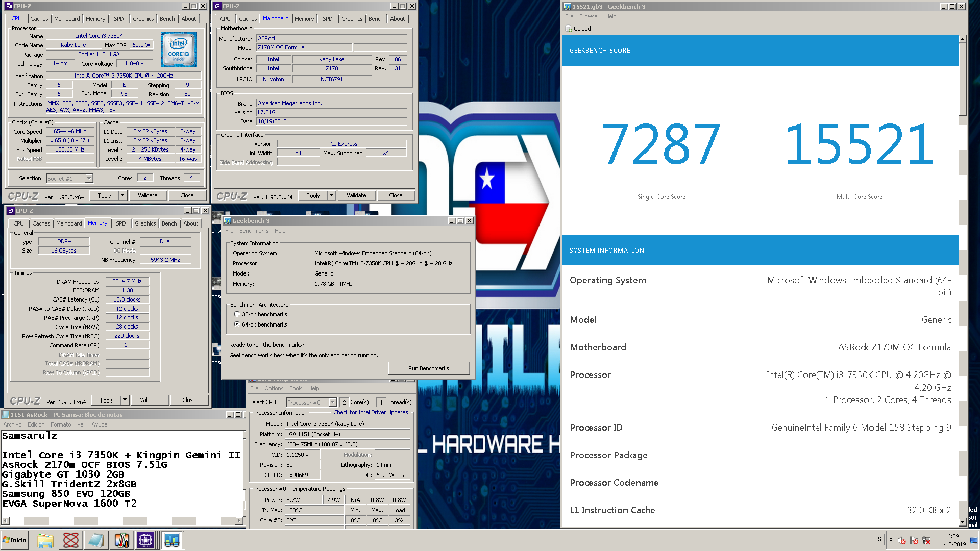Open the Processor #0 Select CPU dropdown
This screenshot has width=980, height=551.
coord(332,402)
